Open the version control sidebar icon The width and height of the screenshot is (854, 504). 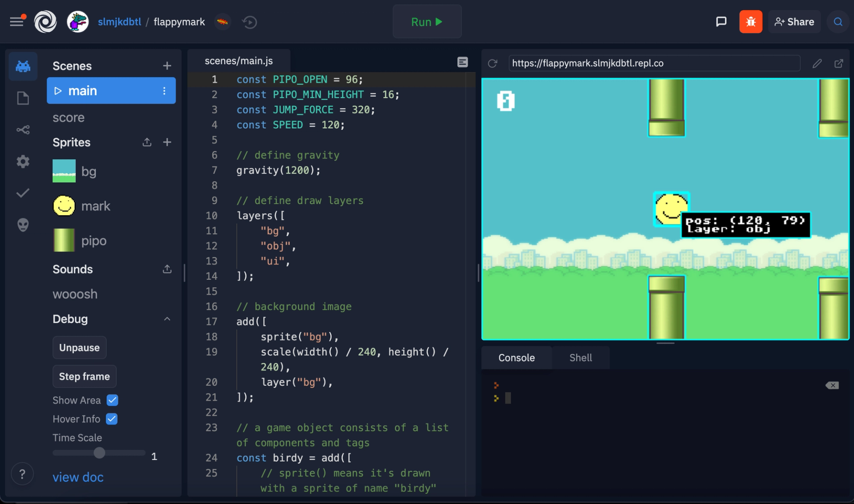23,130
